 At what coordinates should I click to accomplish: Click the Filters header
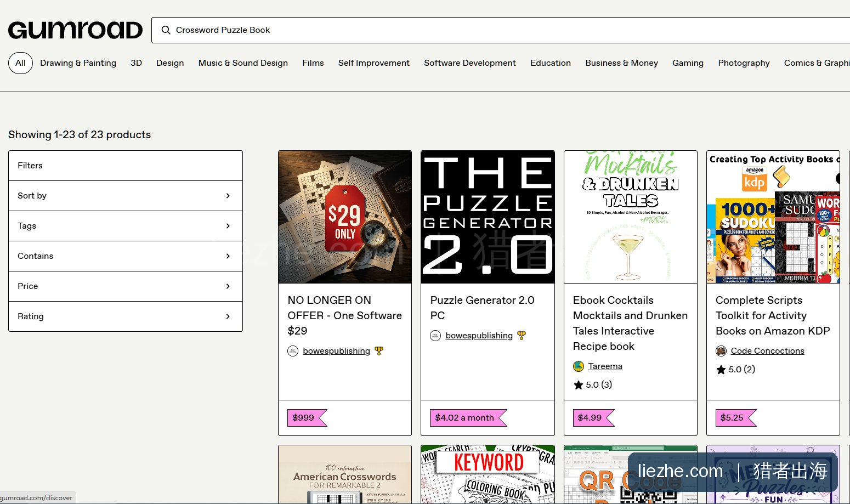[x=126, y=166]
